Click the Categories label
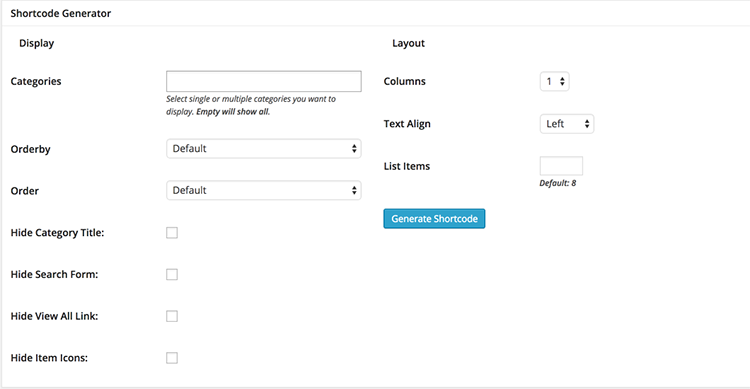Viewport: 750px width, 389px height. 36,81
